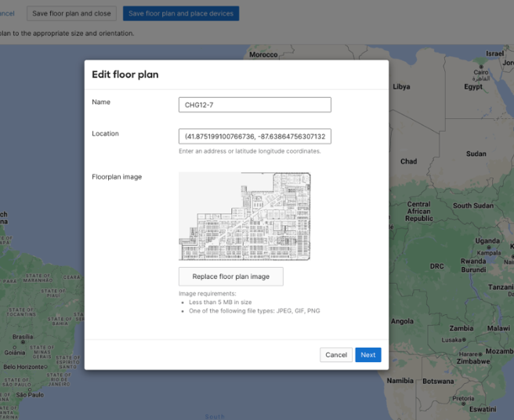Select Chad on the background map
The image size is (514, 420).
[x=408, y=161]
